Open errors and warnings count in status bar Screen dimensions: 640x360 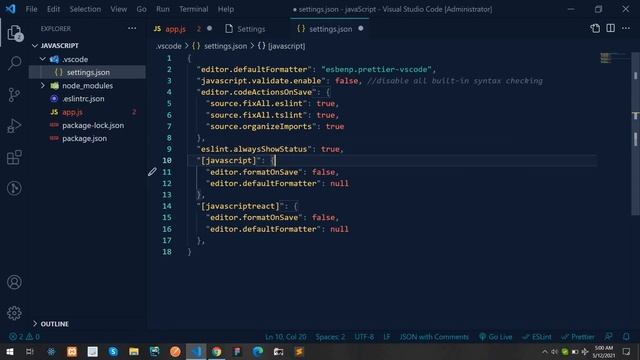pyautogui.click(x=24, y=337)
